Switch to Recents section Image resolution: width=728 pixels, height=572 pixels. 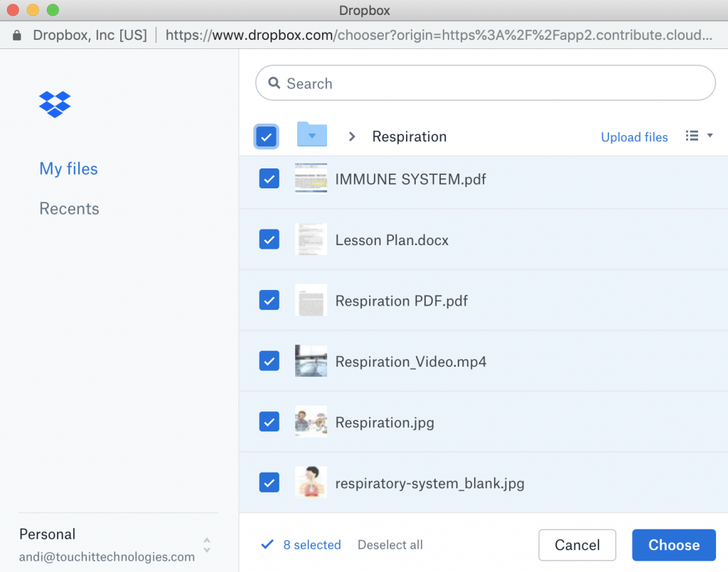point(69,209)
